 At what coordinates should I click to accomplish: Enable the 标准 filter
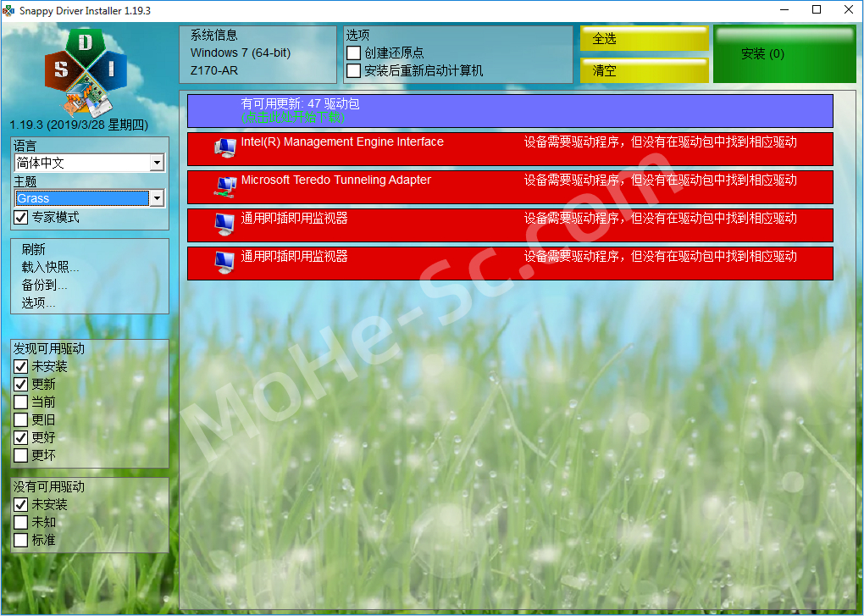21,540
